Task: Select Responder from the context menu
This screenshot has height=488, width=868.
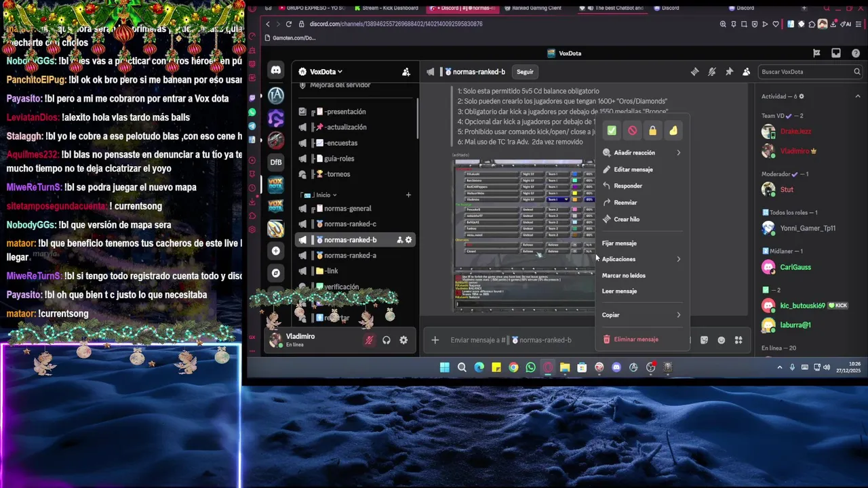Action: (x=642, y=186)
